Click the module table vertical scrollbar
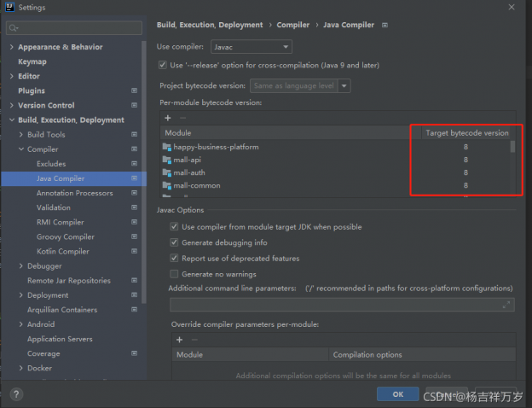This screenshot has height=408, width=532. [x=512, y=147]
